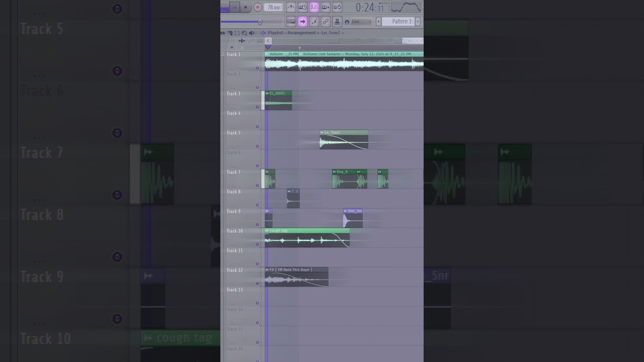Image resolution: width=644 pixels, height=362 pixels.
Task: Toggle multilink to controllers icon
Action: pos(326,21)
